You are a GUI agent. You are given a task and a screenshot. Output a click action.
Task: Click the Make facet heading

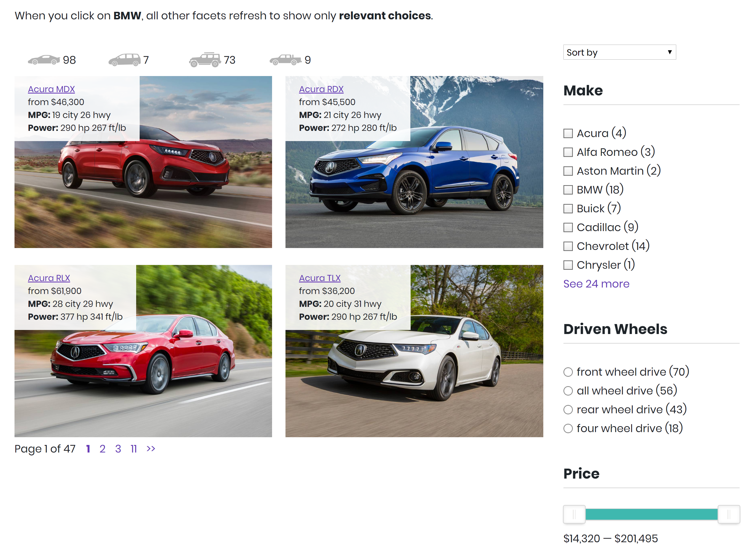(583, 91)
